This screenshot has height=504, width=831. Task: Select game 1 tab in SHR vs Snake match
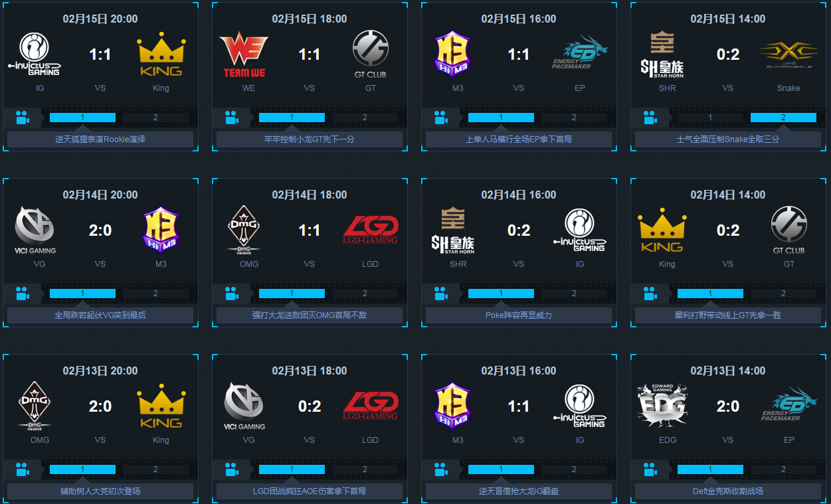tap(710, 118)
